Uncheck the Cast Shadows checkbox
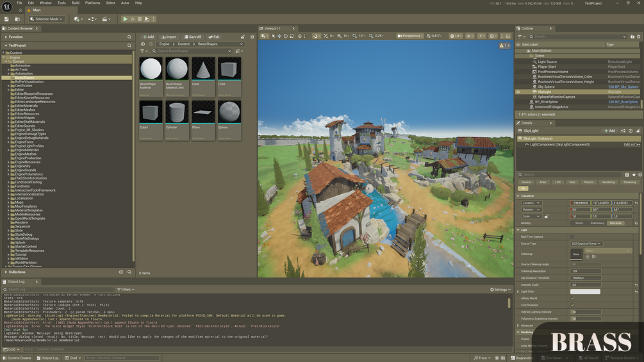Screen dimensions: 644x362 (x=572, y=305)
